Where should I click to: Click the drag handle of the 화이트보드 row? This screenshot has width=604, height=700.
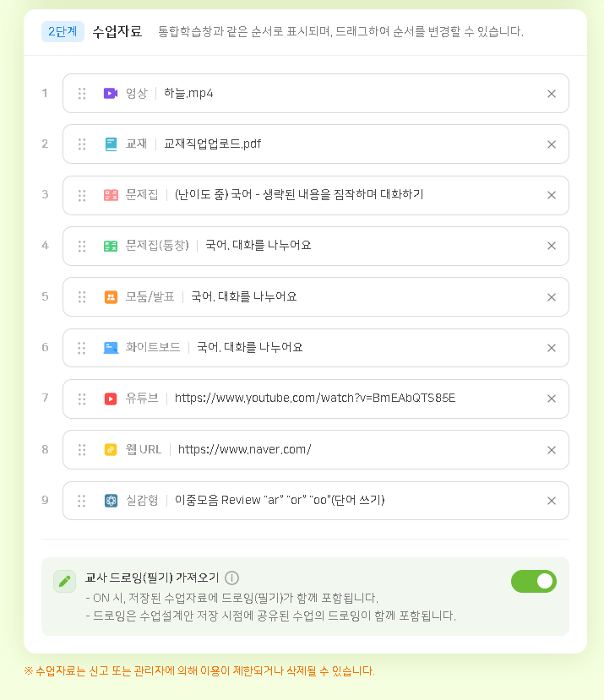82,348
